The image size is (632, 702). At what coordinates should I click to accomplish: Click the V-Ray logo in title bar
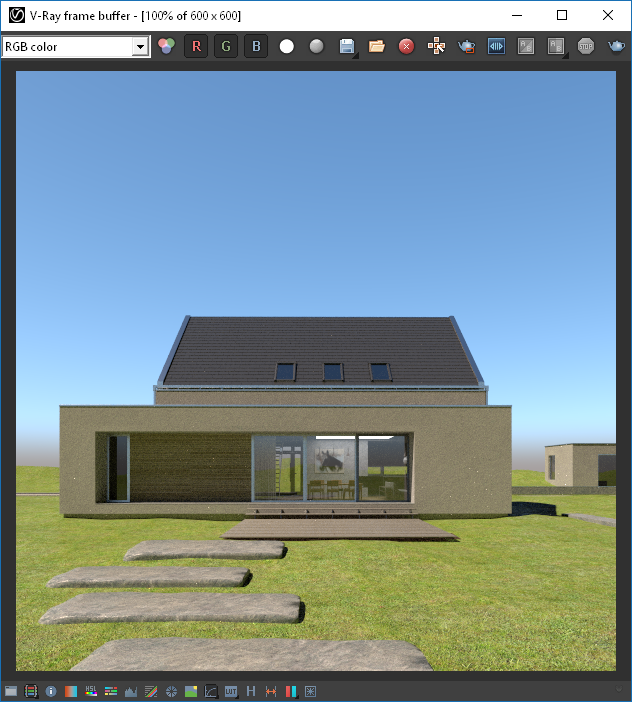click(17, 15)
